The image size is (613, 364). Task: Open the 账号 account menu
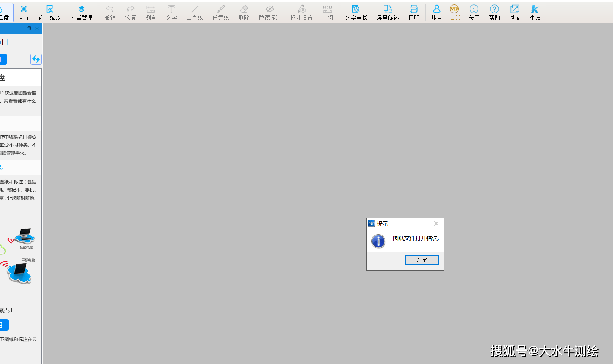coord(437,13)
